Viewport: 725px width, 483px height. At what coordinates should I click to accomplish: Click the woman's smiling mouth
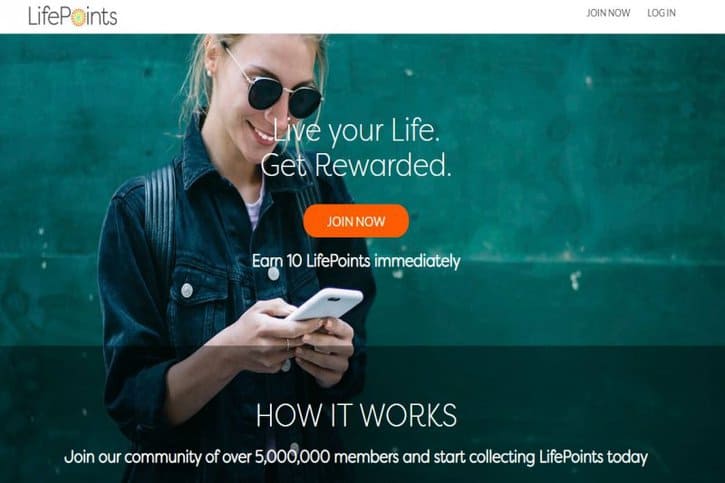[x=260, y=133]
